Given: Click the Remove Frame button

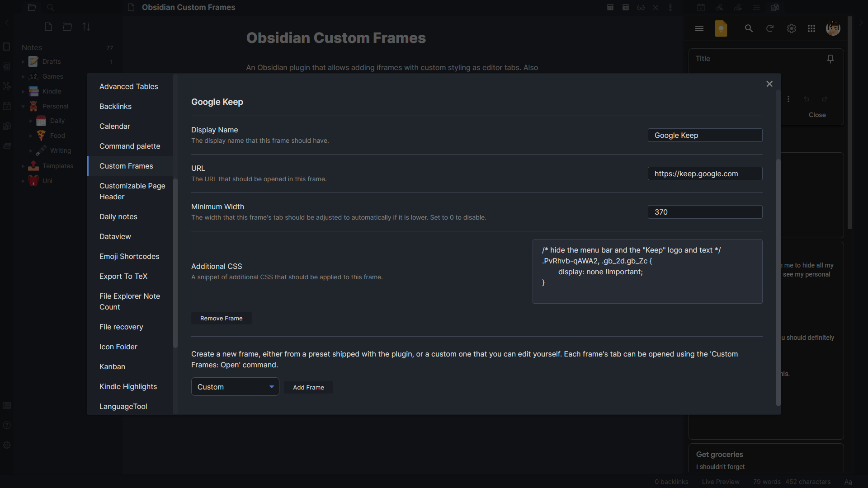Looking at the screenshot, I should 221,318.
